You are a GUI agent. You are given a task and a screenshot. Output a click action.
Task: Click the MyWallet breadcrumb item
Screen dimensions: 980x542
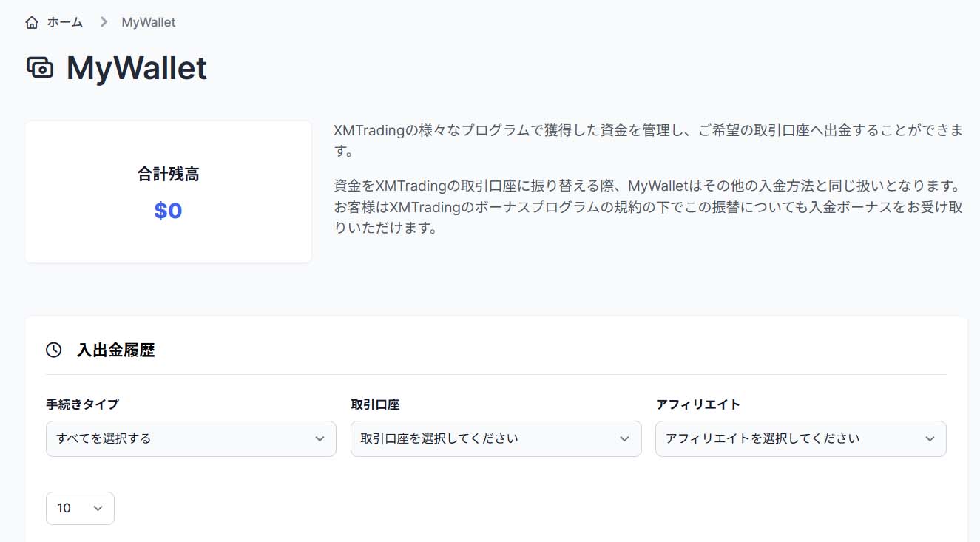pos(149,22)
